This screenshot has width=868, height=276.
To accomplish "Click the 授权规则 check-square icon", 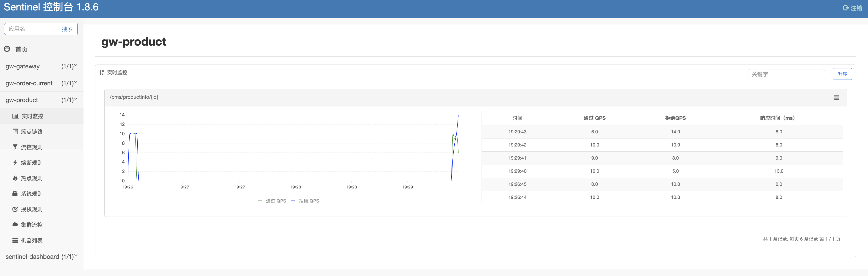I will tap(15, 209).
